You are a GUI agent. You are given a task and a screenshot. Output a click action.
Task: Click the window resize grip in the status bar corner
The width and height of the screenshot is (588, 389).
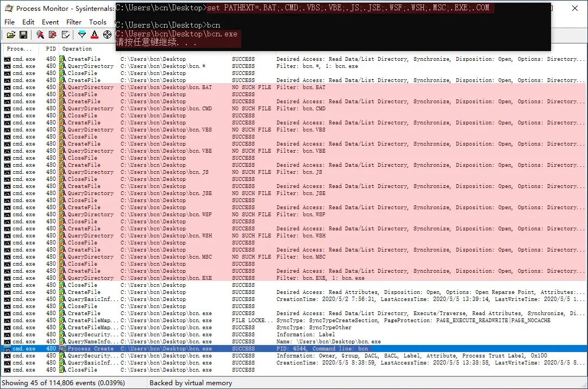(x=584, y=385)
